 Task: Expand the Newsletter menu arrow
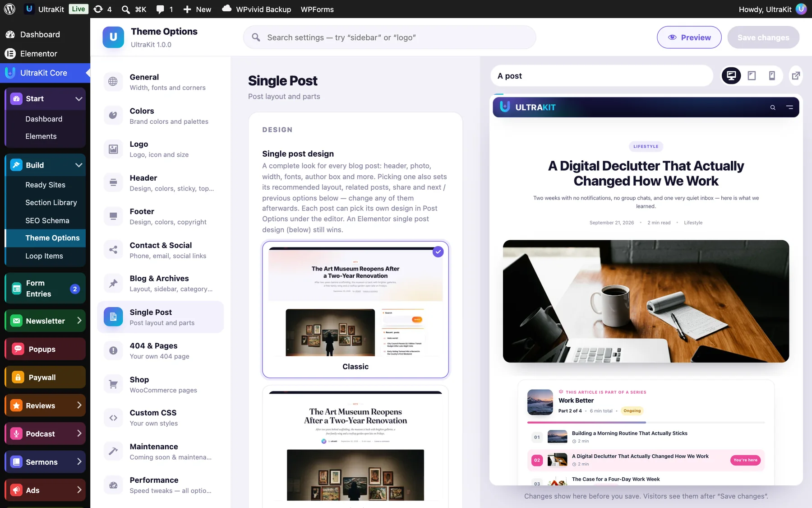point(79,321)
